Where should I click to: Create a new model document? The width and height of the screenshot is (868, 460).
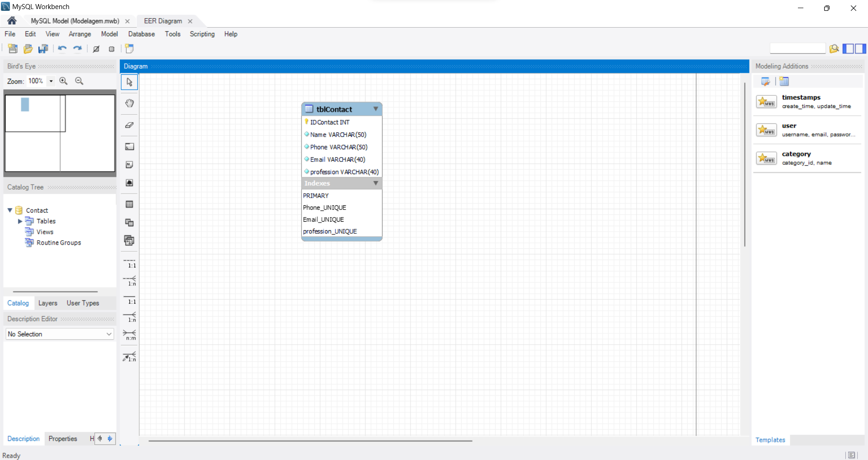[x=13, y=49]
